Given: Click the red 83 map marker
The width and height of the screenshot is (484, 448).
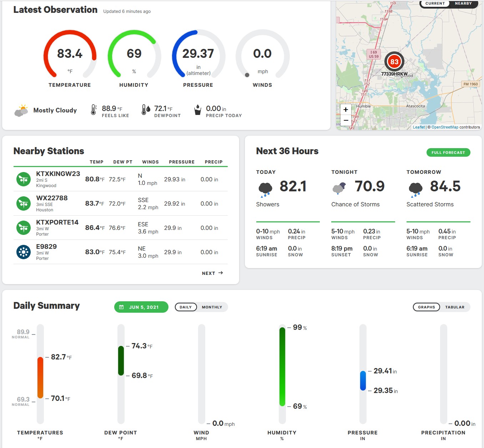Looking at the screenshot, I should click(x=394, y=62).
